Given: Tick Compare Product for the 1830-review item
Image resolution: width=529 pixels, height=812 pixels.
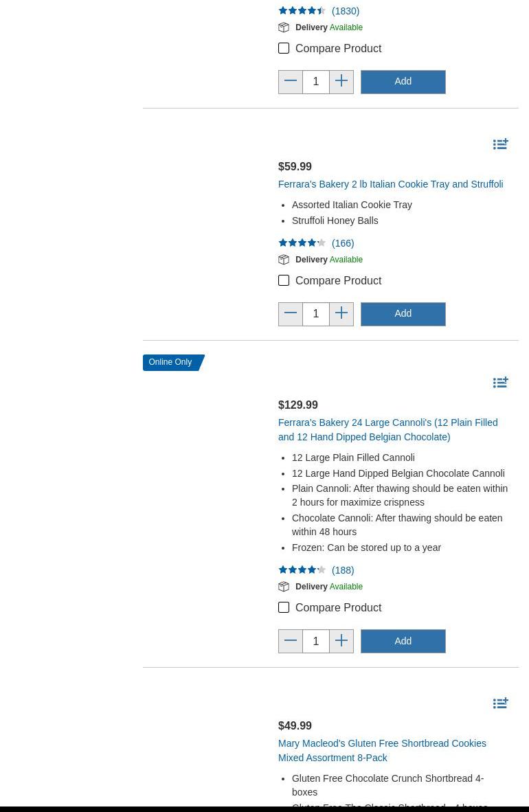Looking at the screenshot, I should [284, 49].
